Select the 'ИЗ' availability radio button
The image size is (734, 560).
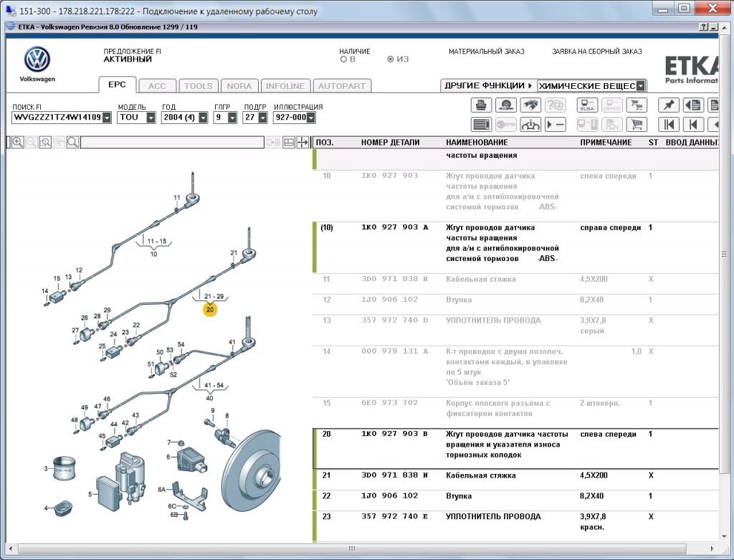[390, 60]
